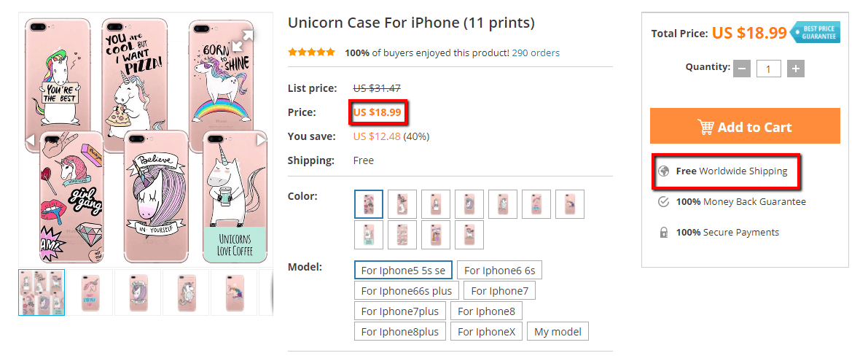
Task: Increase quantity with the plus button
Action: tap(796, 69)
